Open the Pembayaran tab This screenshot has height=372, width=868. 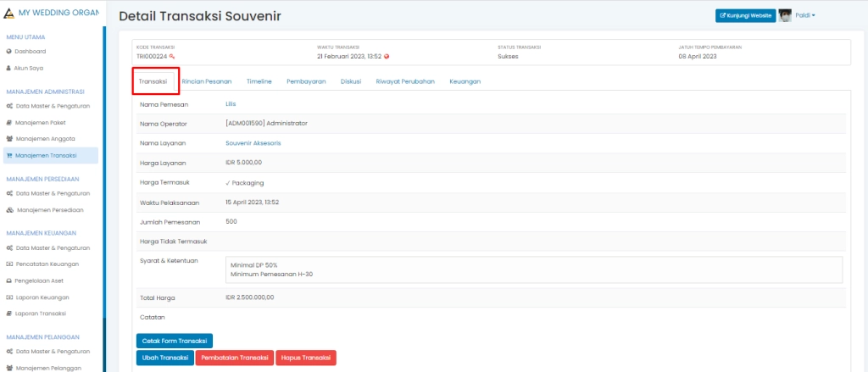(x=306, y=81)
